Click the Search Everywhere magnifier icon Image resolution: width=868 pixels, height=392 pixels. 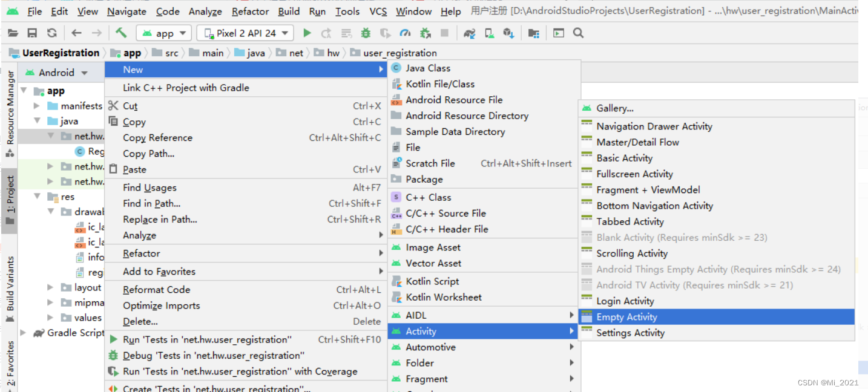tap(578, 33)
